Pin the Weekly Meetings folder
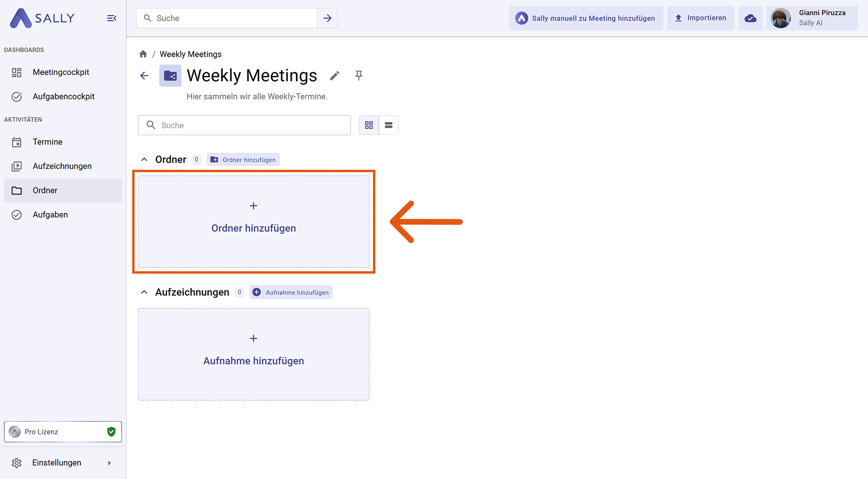The image size is (868, 479). point(359,76)
